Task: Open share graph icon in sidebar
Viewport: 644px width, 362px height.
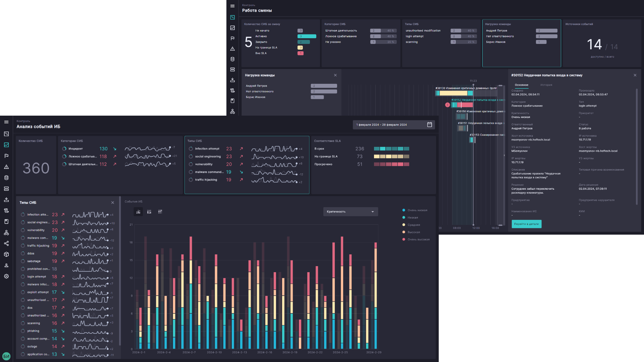Action: [x=6, y=243]
